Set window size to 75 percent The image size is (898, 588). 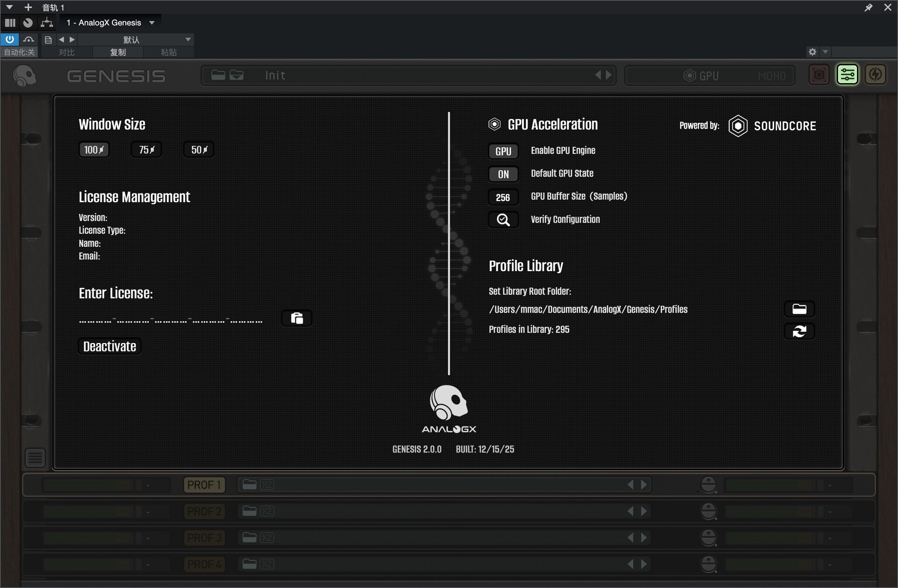146,150
